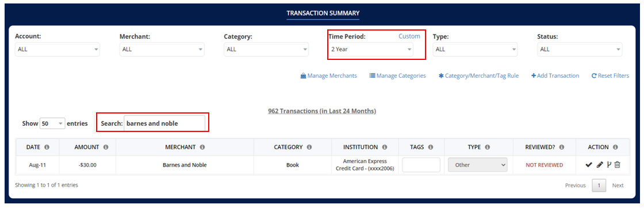Open the Account filter dropdown
644x208 pixels.
coord(57,50)
